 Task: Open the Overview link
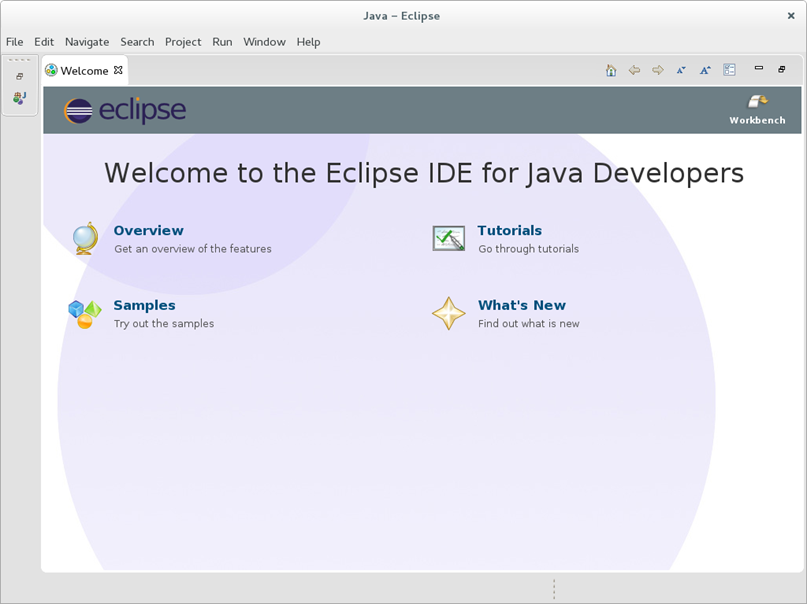(x=149, y=230)
